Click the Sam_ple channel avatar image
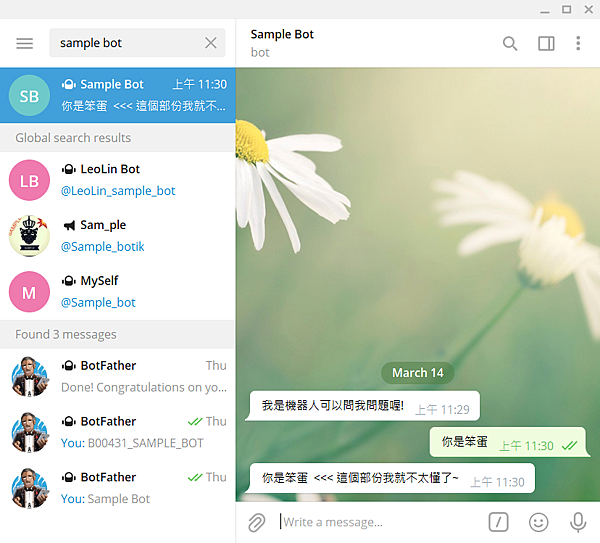The height and width of the screenshot is (543, 600). tap(29, 236)
